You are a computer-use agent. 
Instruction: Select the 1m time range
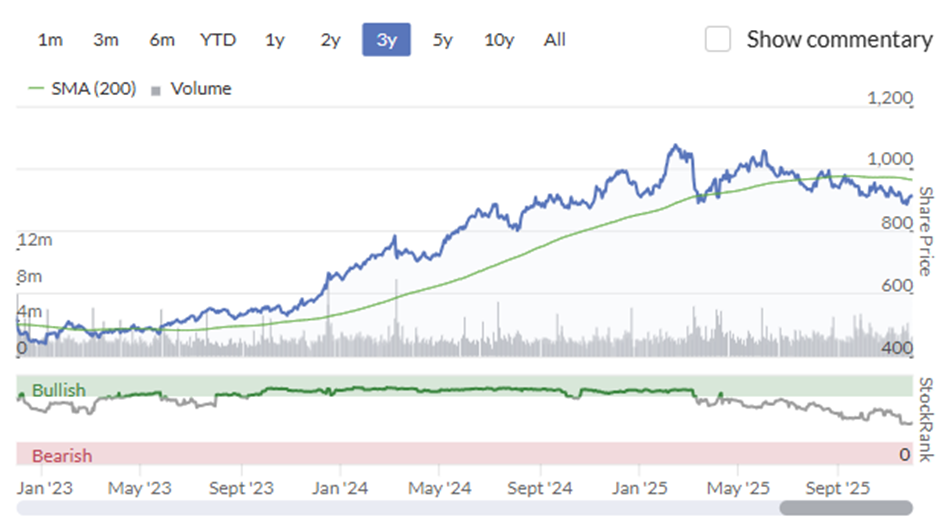(50, 40)
